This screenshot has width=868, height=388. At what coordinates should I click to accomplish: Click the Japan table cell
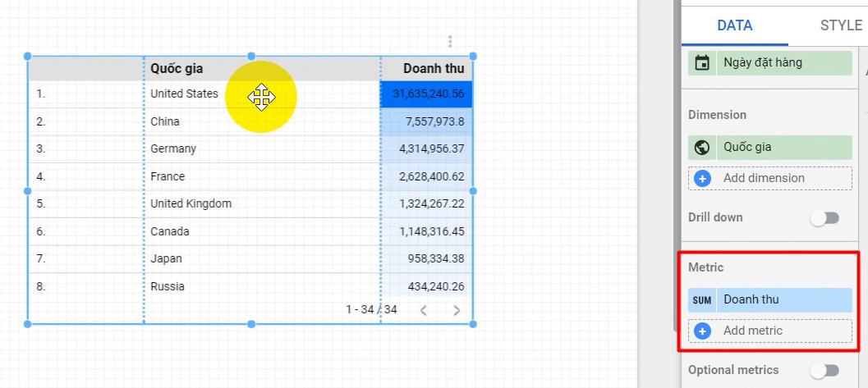pos(166,258)
